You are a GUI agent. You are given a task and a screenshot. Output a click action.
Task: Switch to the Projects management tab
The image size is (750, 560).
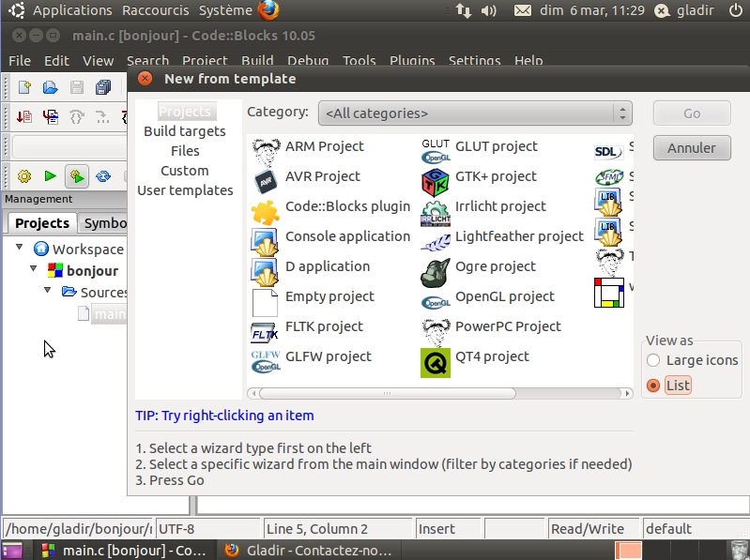point(41,223)
